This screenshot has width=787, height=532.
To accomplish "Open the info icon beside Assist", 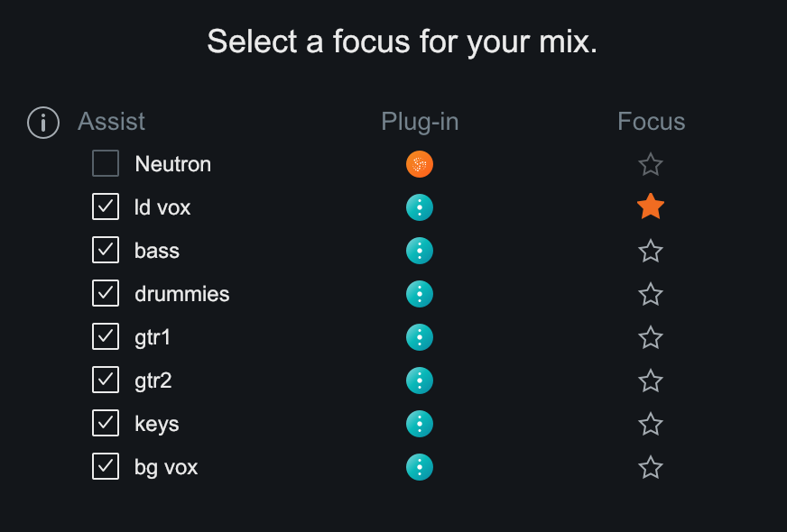I will 43,123.
